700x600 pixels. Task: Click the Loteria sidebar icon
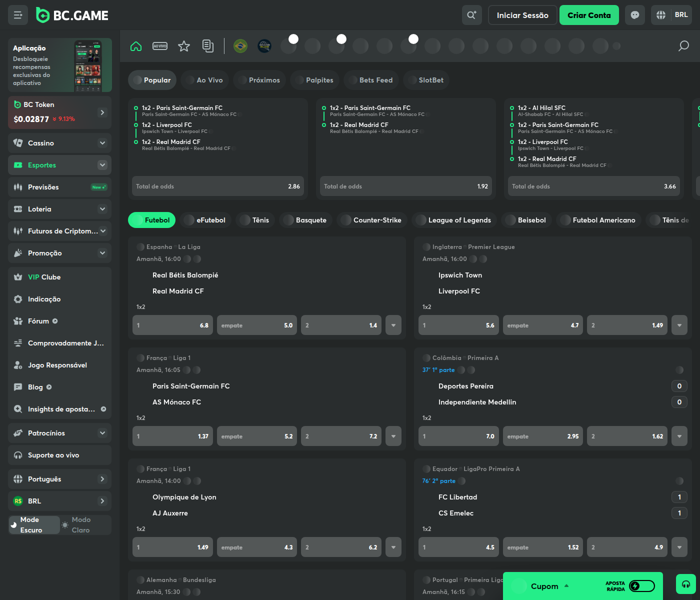click(x=18, y=209)
